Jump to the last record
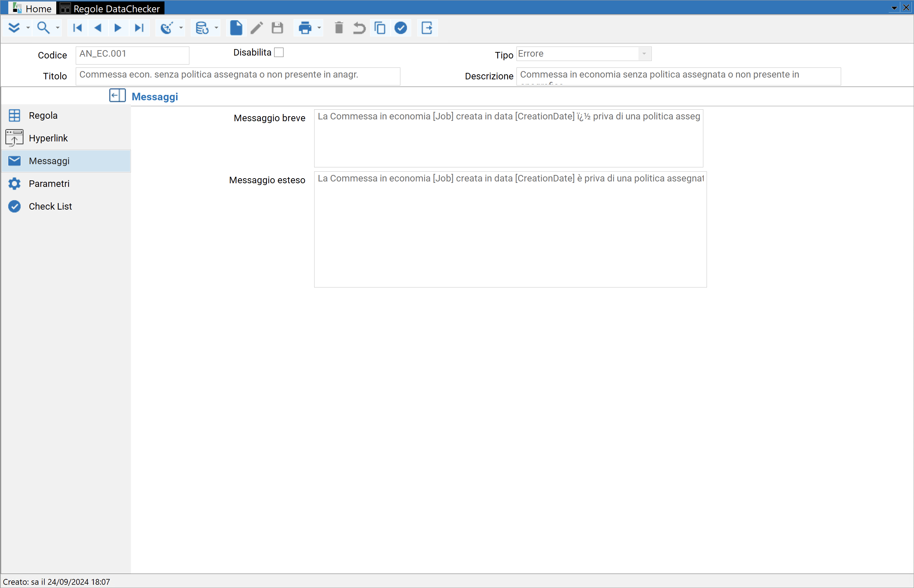 (x=139, y=28)
